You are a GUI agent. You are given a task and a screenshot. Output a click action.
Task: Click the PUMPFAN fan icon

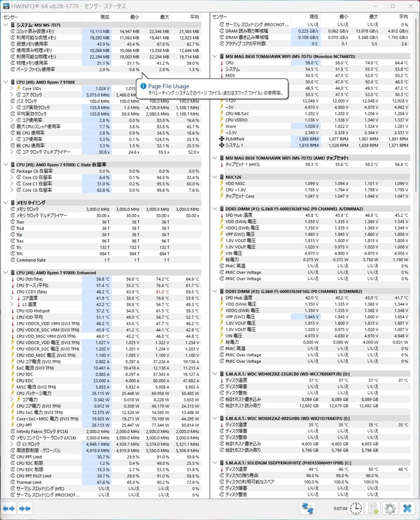221,139
